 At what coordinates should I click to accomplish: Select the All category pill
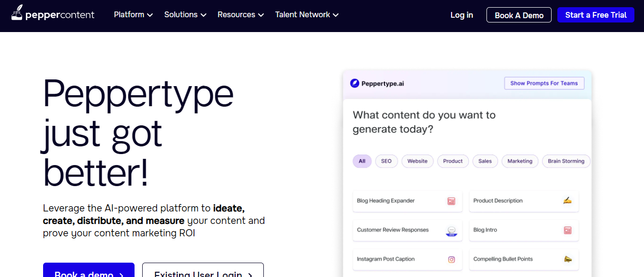[x=362, y=161]
